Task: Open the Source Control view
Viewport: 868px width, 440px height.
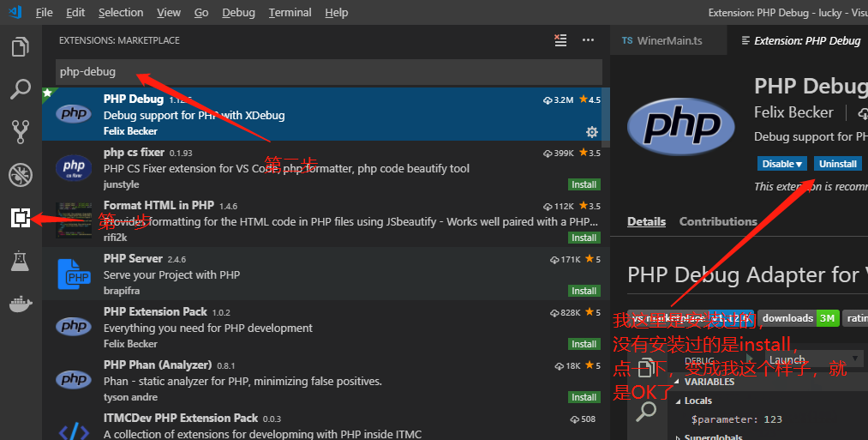Action: point(21,132)
